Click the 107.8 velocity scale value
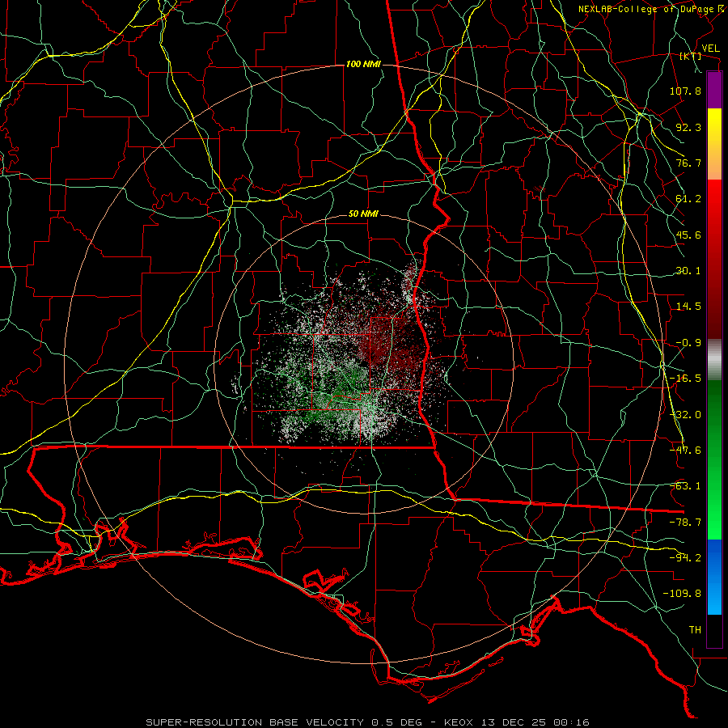The image size is (728, 728). (x=685, y=91)
